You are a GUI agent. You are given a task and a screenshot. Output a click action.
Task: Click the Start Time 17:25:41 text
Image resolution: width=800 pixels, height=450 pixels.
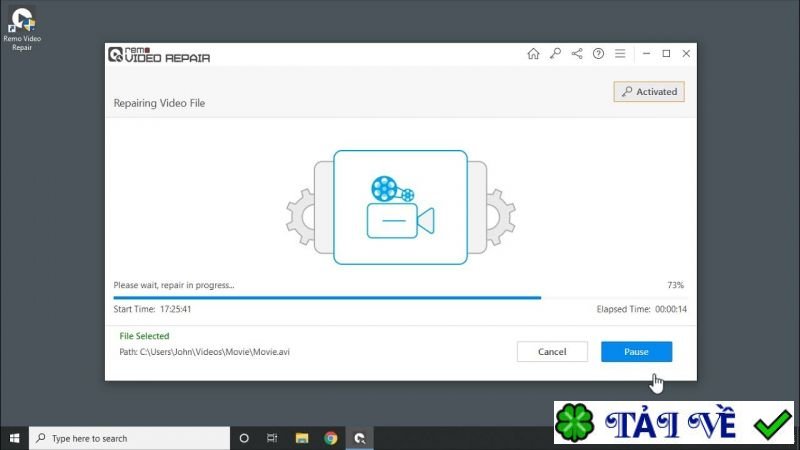coord(153,309)
